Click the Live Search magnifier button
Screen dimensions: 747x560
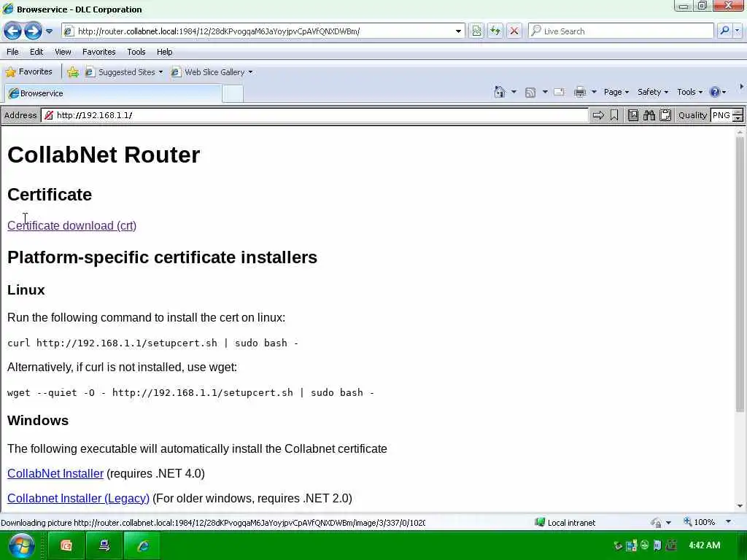724,31
